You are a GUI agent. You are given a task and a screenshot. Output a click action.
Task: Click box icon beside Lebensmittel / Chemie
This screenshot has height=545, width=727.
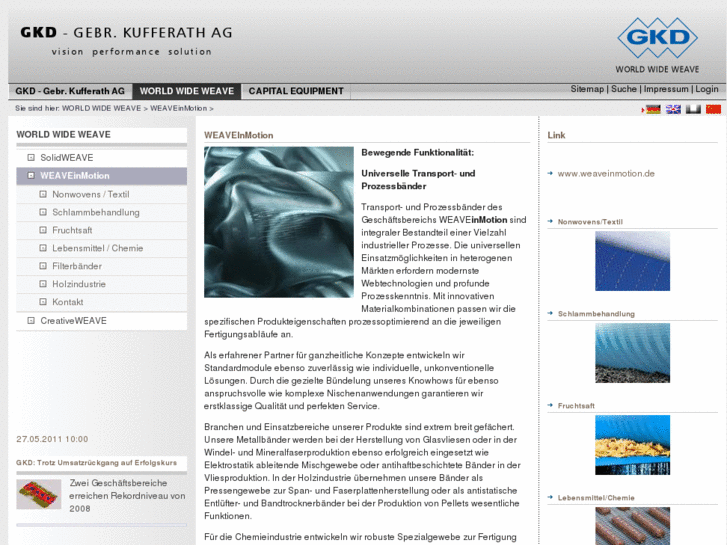pos(43,248)
